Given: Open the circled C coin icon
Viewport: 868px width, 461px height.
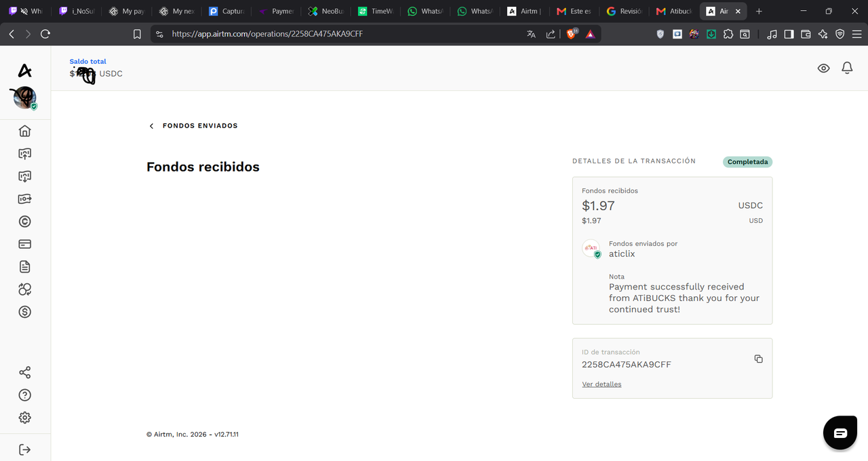Looking at the screenshot, I should 25,222.
